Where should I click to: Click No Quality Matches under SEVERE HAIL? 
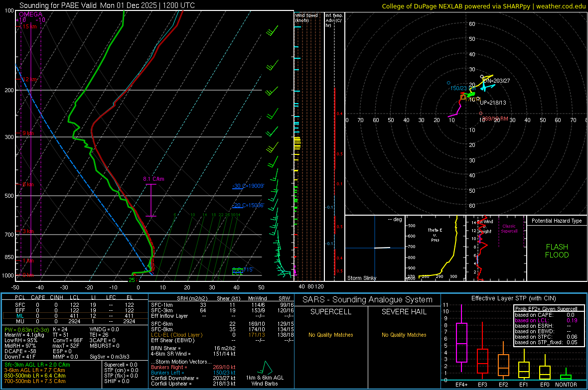point(404,335)
